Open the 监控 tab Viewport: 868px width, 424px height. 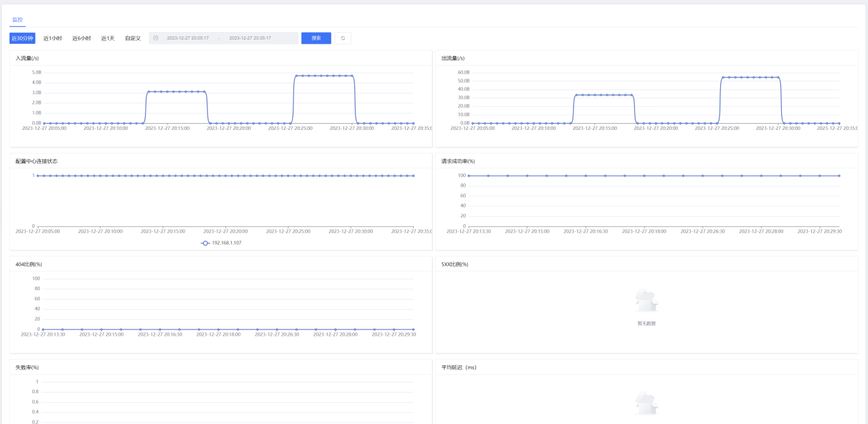coord(17,19)
